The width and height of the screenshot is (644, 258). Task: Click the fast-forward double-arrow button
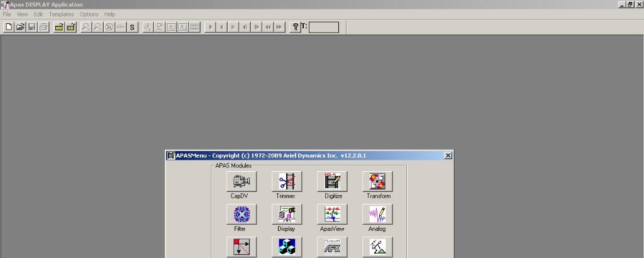point(279,27)
